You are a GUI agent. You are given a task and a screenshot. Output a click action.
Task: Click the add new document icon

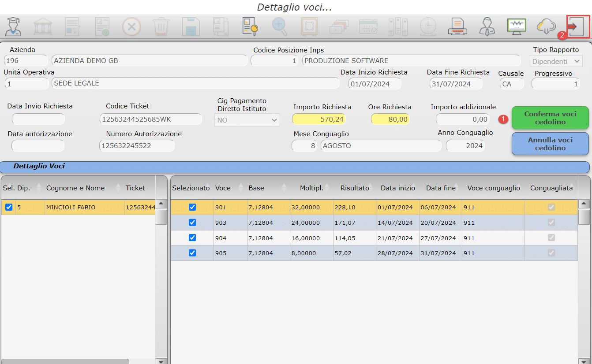tap(102, 27)
